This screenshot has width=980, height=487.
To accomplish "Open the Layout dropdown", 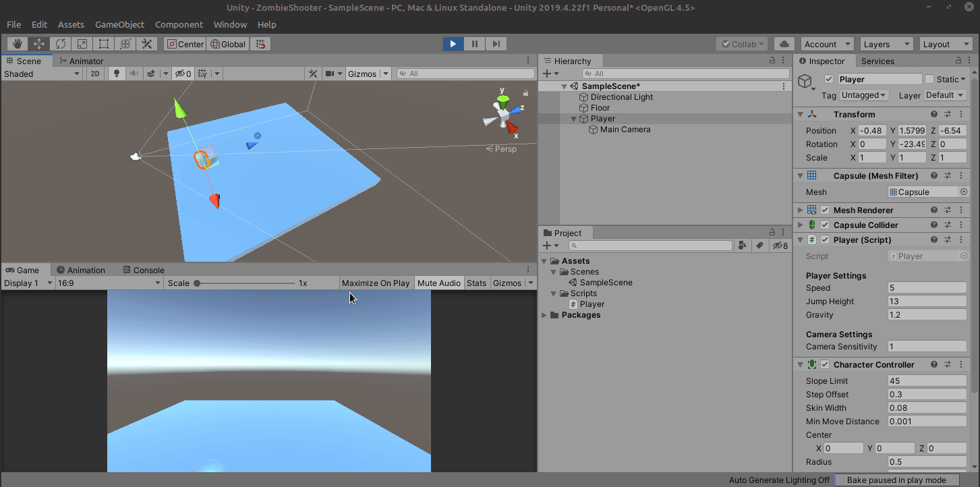I will [946, 44].
